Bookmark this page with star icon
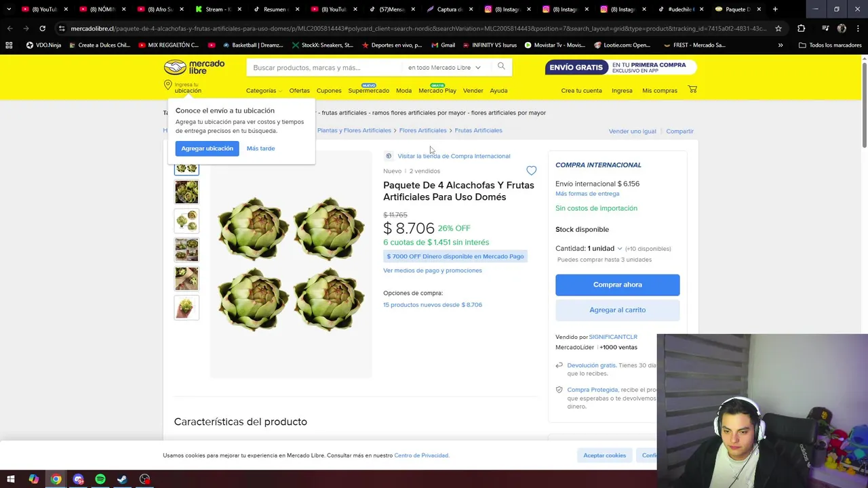Image resolution: width=868 pixels, height=488 pixels. 778,28
